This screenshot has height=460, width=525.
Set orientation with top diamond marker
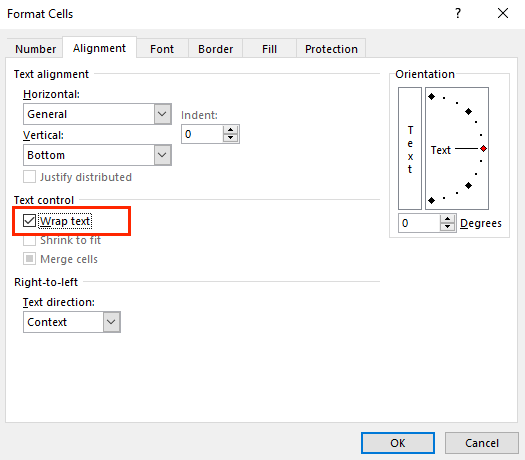pyautogui.click(x=432, y=97)
